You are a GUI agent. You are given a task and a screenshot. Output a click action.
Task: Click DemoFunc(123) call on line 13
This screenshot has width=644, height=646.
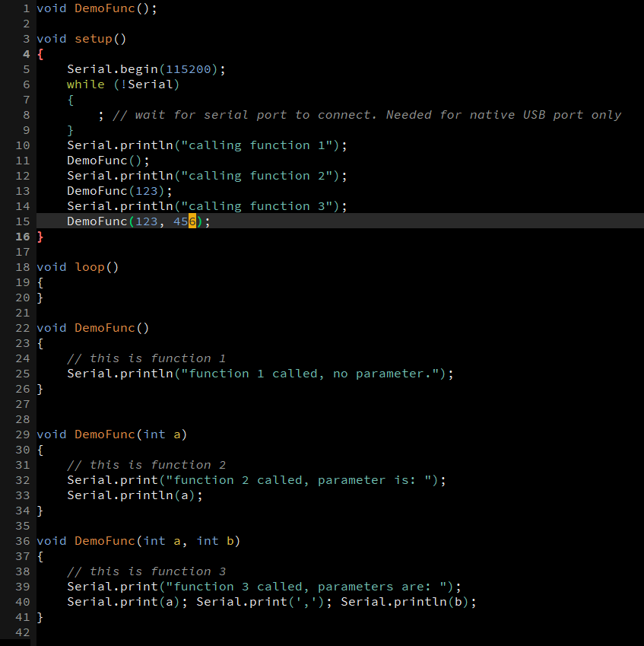119,191
